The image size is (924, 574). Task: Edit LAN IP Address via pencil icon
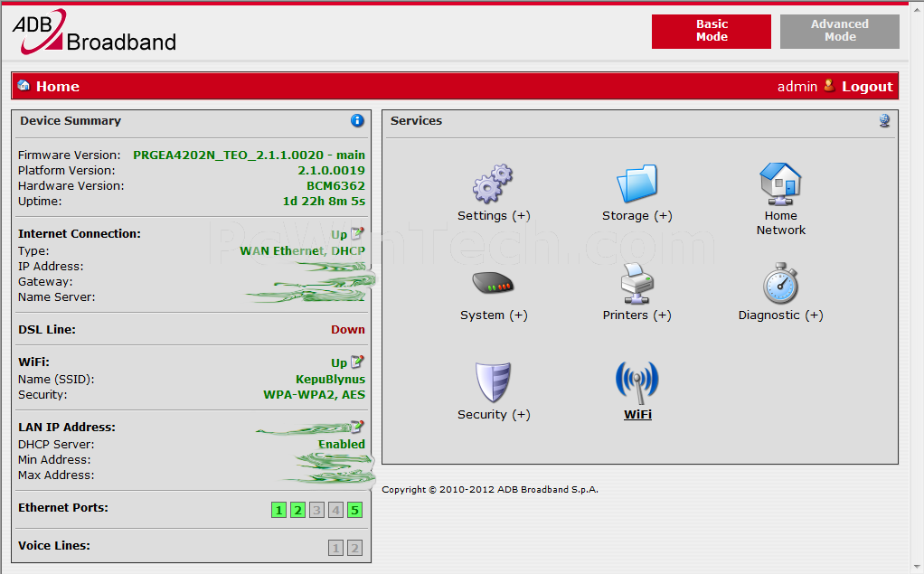coord(358,426)
